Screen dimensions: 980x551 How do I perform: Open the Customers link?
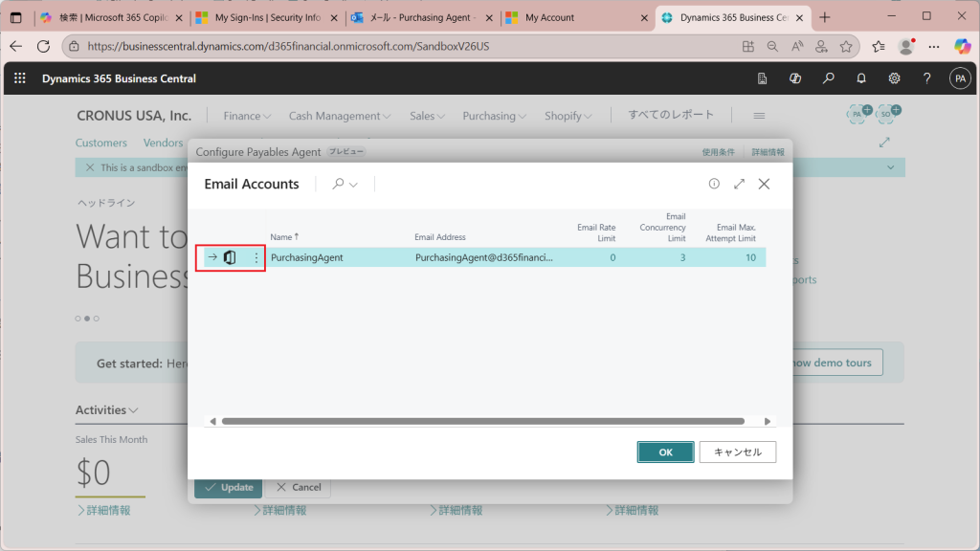(101, 143)
